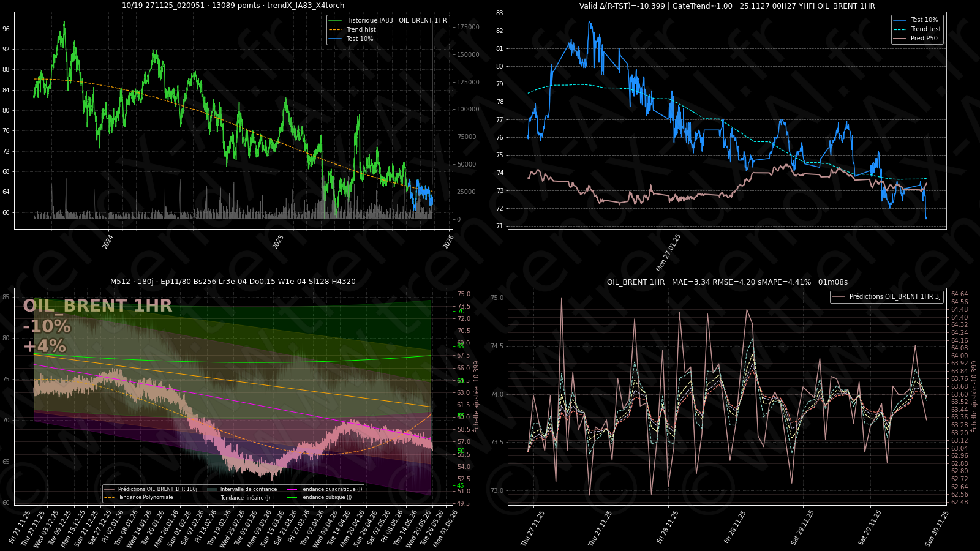Click the 'Mon 27.01.25' x-axis date label
Viewport: 980px width, 551px height.
pos(668,252)
